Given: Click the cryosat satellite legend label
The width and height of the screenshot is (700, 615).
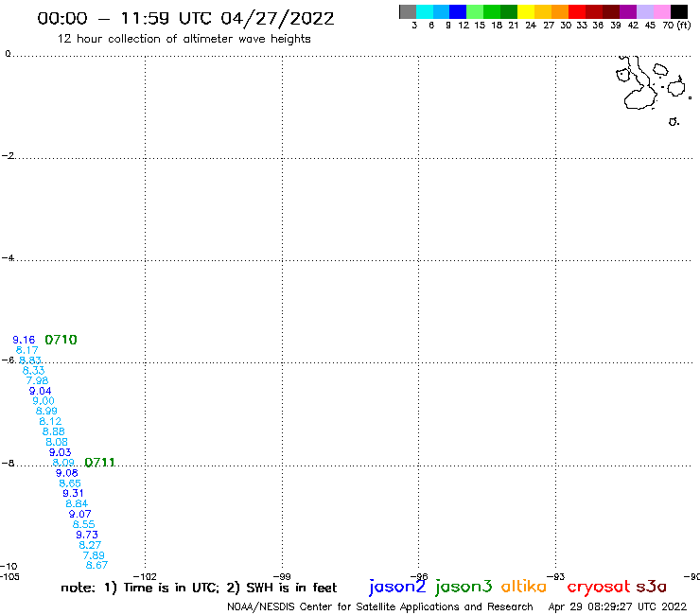Looking at the screenshot, I should (x=599, y=588).
